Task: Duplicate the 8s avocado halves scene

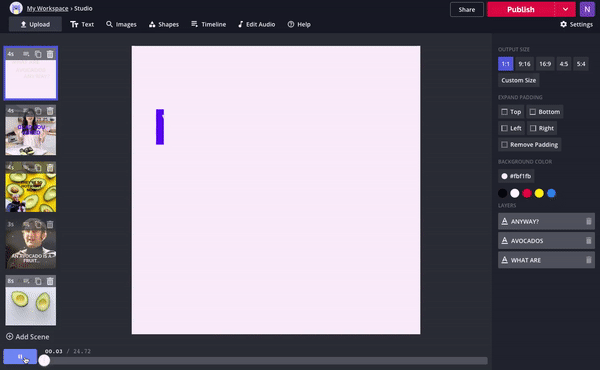Action: [x=38, y=281]
